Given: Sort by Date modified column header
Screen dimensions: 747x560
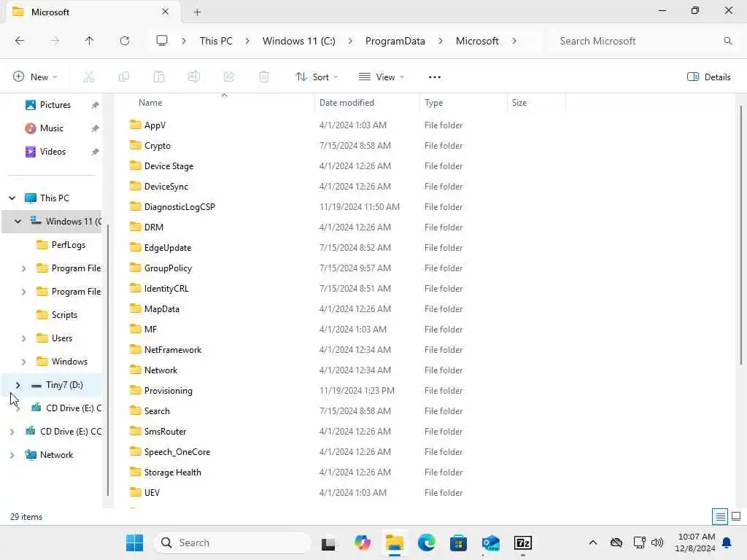Looking at the screenshot, I should (347, 102).
